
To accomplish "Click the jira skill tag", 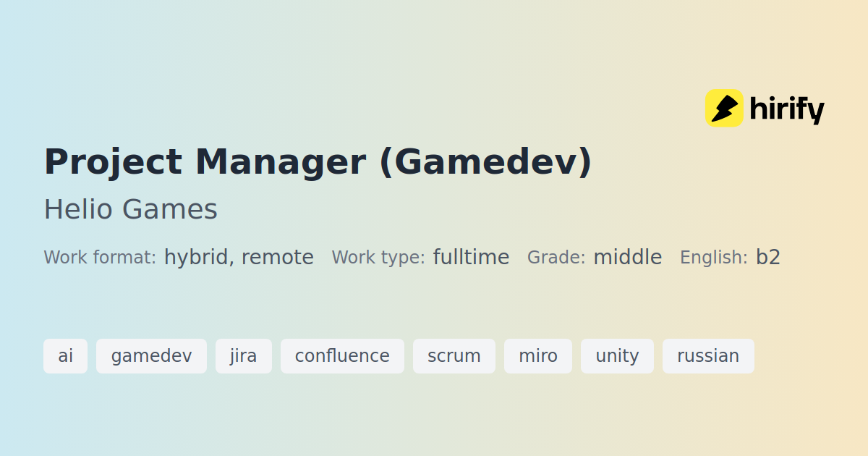I will pos(244,356).
